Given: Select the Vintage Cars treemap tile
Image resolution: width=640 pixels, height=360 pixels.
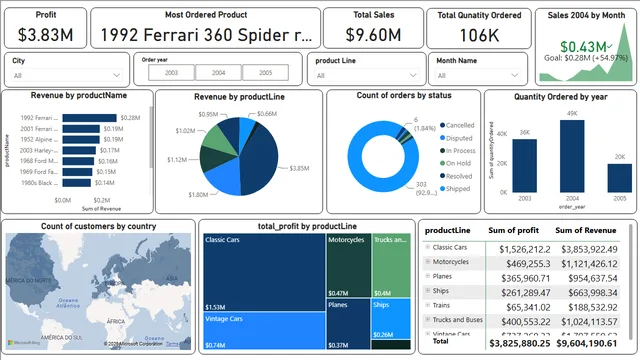Looking at the screenshot, I should click(264, 331).
